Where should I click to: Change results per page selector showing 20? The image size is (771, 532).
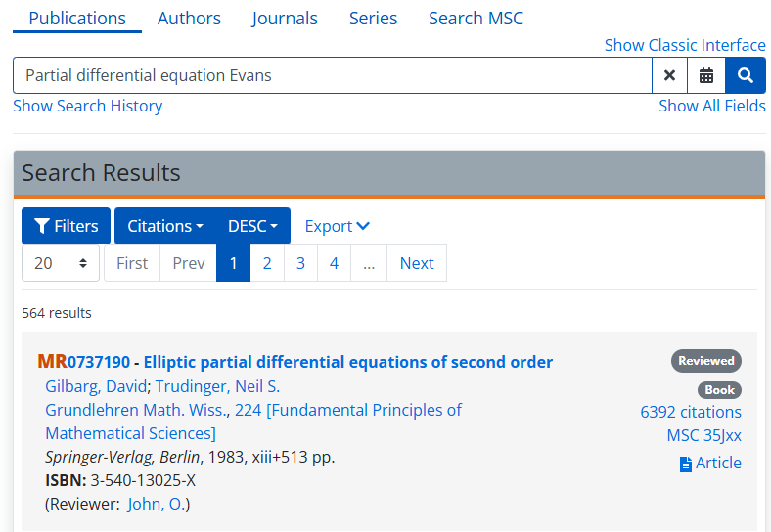pyautogui.click(x=61, y=263)
